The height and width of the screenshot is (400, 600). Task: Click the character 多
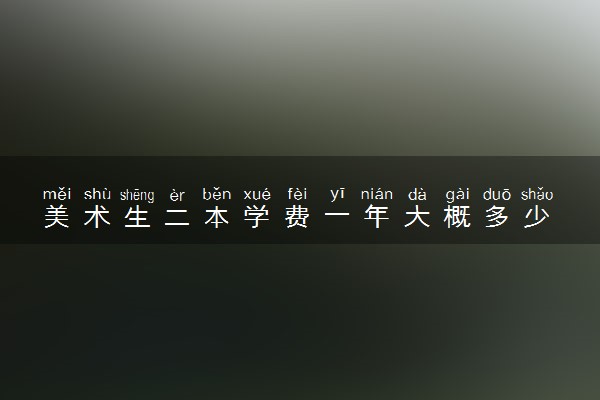(x=497, y=217)
